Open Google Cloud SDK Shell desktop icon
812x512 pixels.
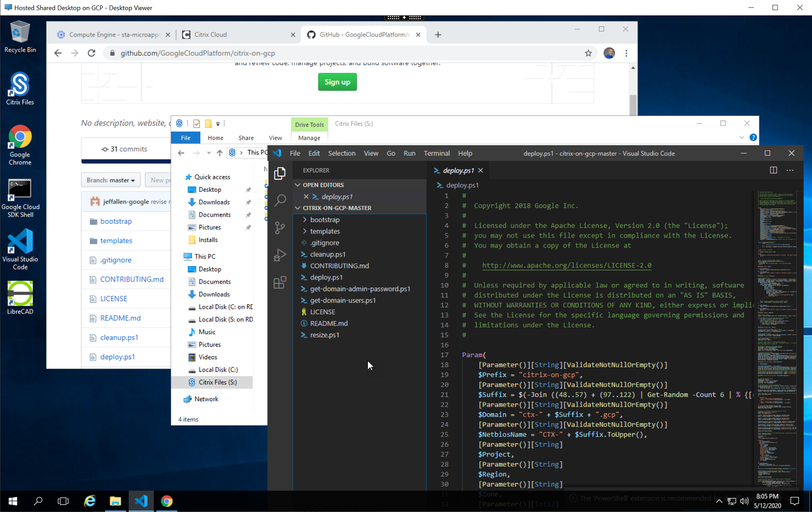pos(20,198)
